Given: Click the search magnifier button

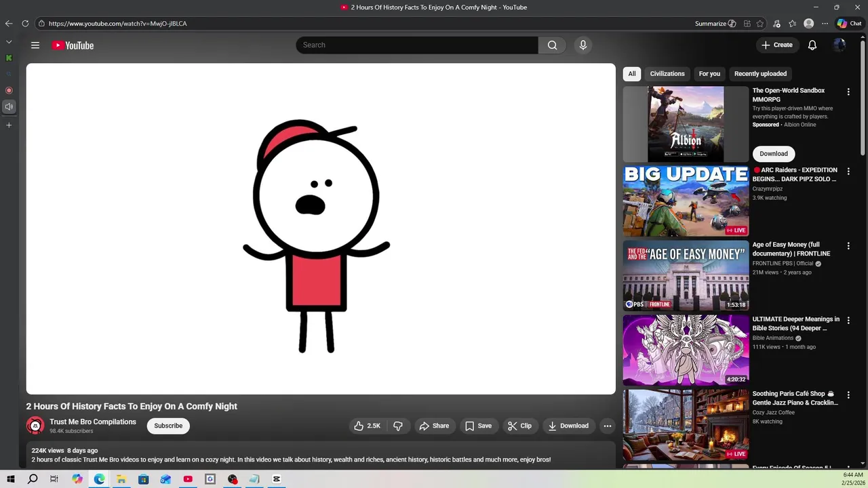Looking at the screenshot, I should click(552, 45).
